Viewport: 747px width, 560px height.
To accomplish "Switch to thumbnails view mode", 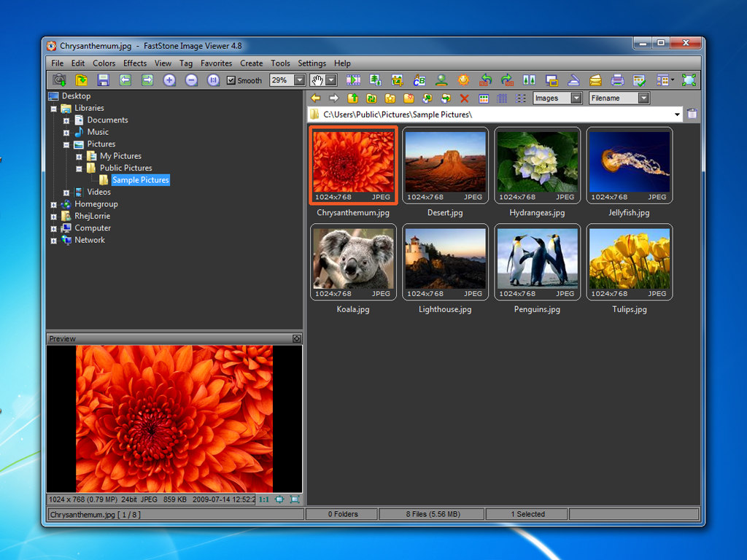I will coord(484,98).
